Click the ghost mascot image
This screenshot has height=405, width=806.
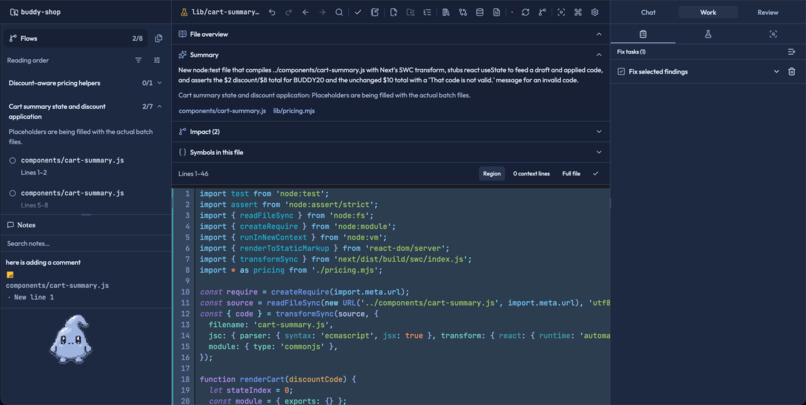(71, 339)
